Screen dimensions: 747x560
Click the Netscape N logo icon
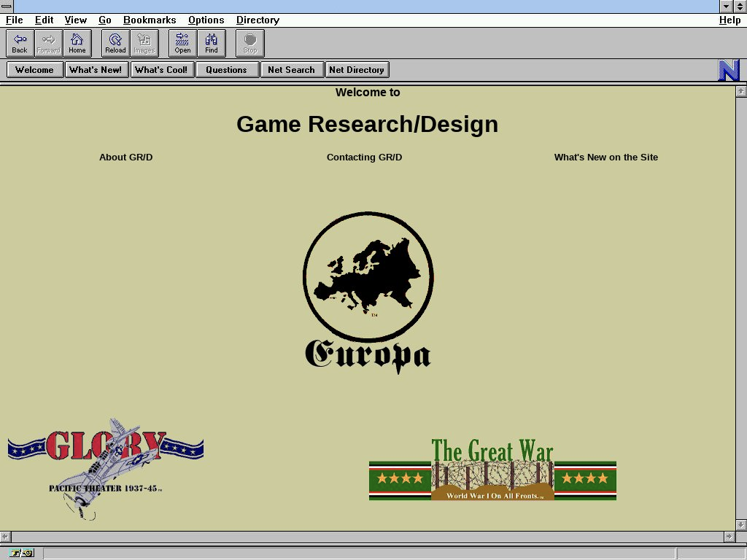(729, 70)
